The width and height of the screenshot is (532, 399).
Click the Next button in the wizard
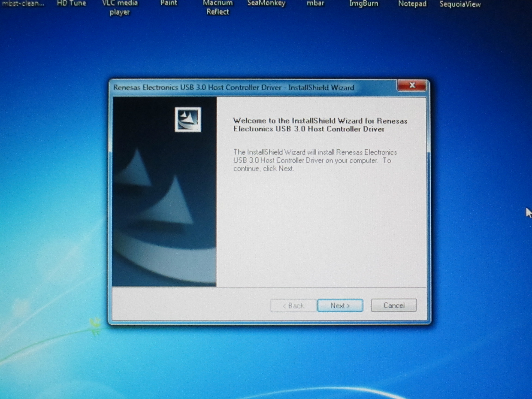click(x=340, y=305)
